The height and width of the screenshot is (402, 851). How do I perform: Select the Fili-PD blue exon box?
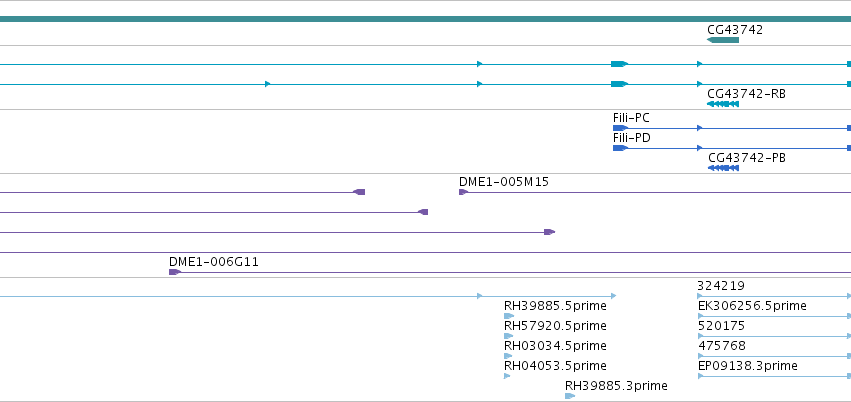point(620,148)
